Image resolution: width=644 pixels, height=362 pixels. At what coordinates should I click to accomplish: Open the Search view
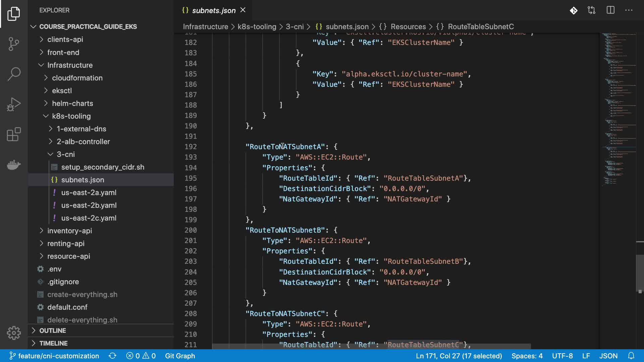point(14,74)
